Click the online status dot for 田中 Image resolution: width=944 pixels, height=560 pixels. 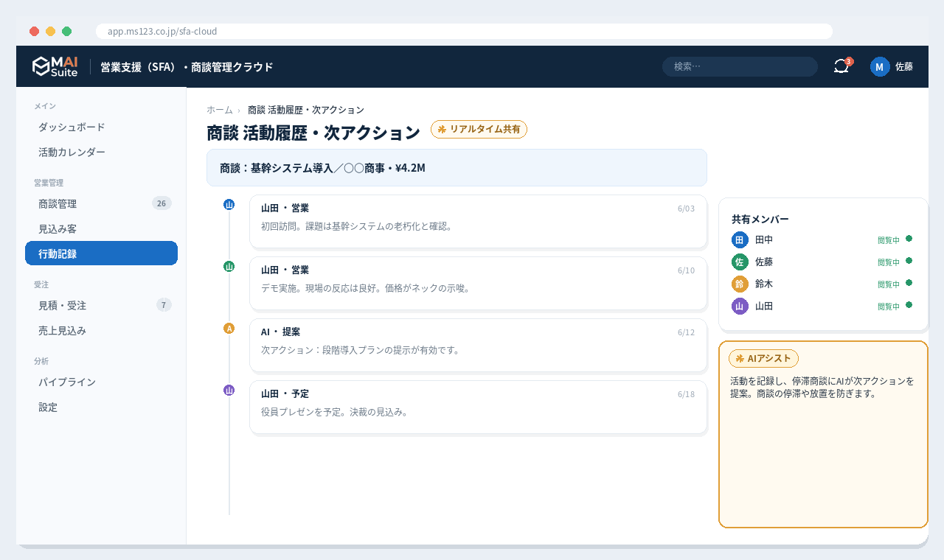(x=909, y=239)
